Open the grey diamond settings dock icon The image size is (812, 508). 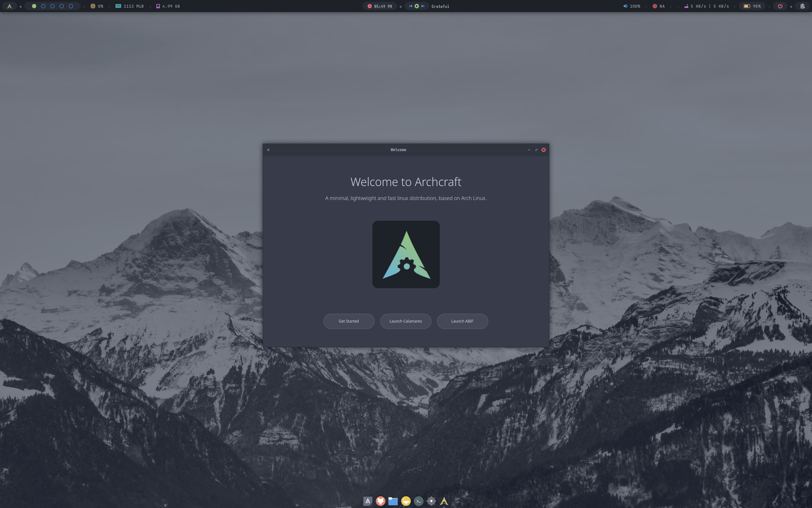point(431,501)
